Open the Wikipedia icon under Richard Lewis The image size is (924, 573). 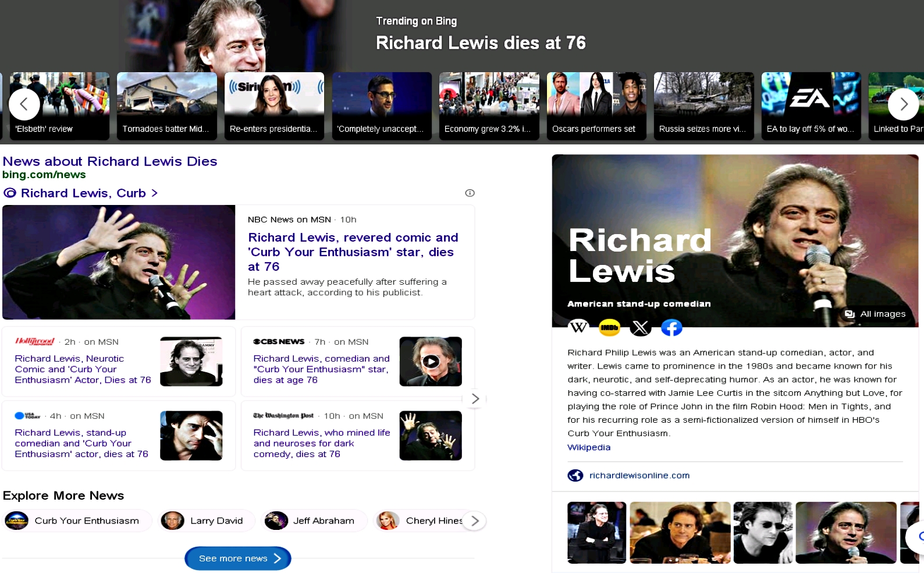point(578,328)
